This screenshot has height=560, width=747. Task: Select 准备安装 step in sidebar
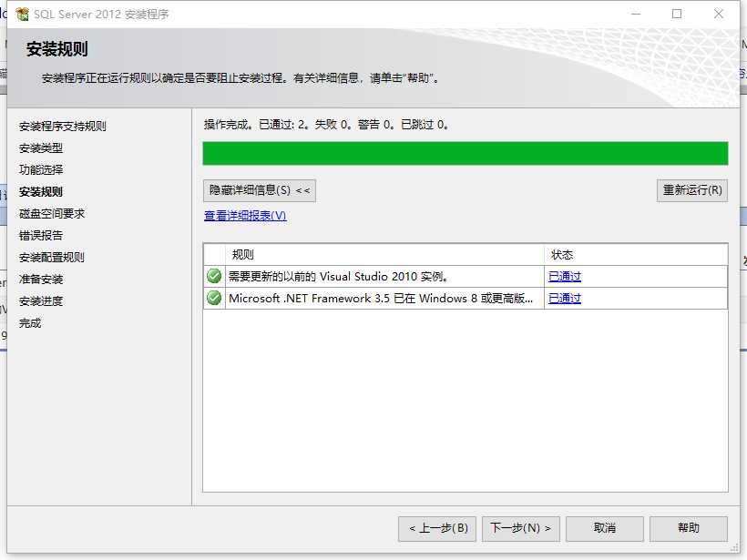pyautogui.click(x=41, y=280)
